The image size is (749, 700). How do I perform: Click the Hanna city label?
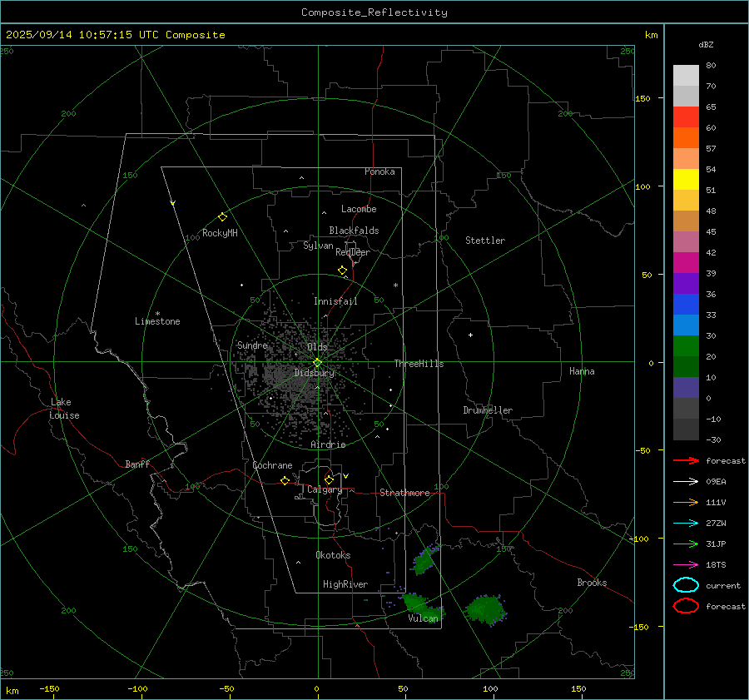pos(582,371)
